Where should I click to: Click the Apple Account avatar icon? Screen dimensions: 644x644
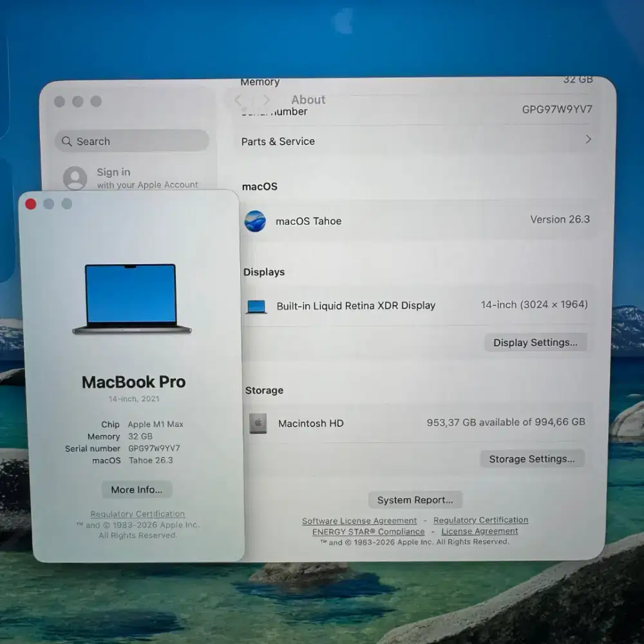(75, 178)
